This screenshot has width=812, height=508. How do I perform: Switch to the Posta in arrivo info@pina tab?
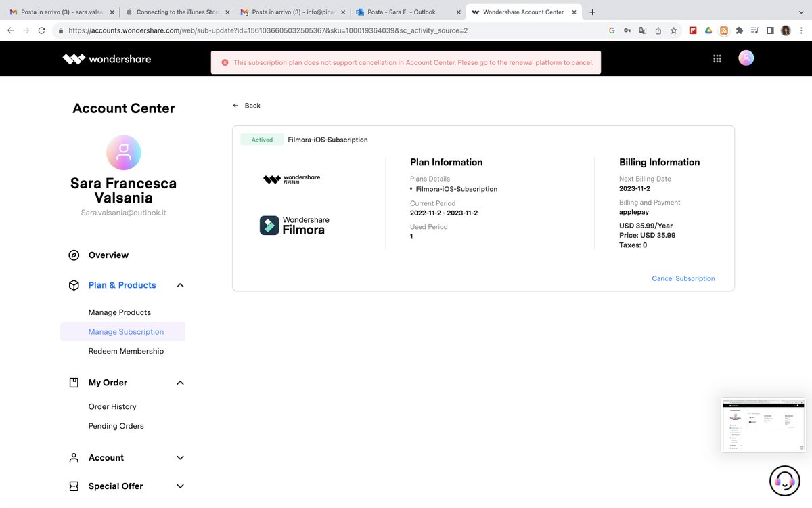tap(293, 12)
